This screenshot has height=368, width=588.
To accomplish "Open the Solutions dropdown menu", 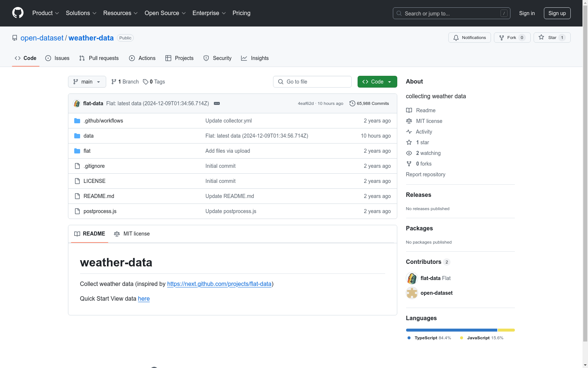I will click(81, 13).
